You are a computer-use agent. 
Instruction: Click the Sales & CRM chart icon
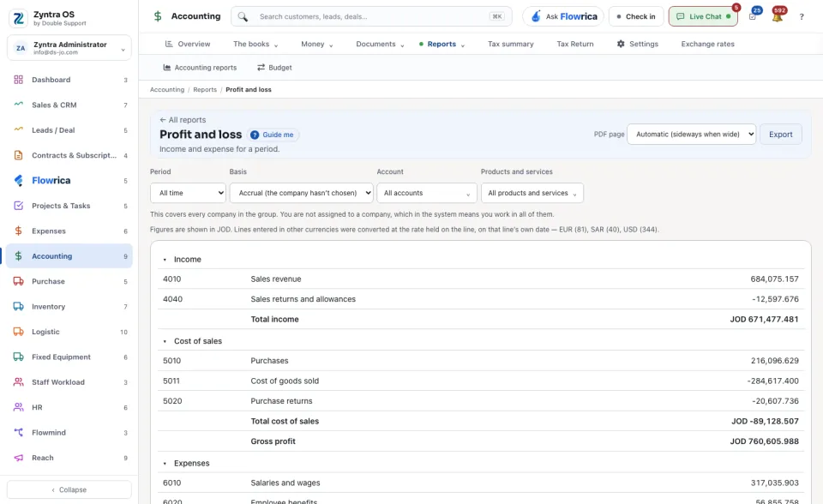coord(18,105)
